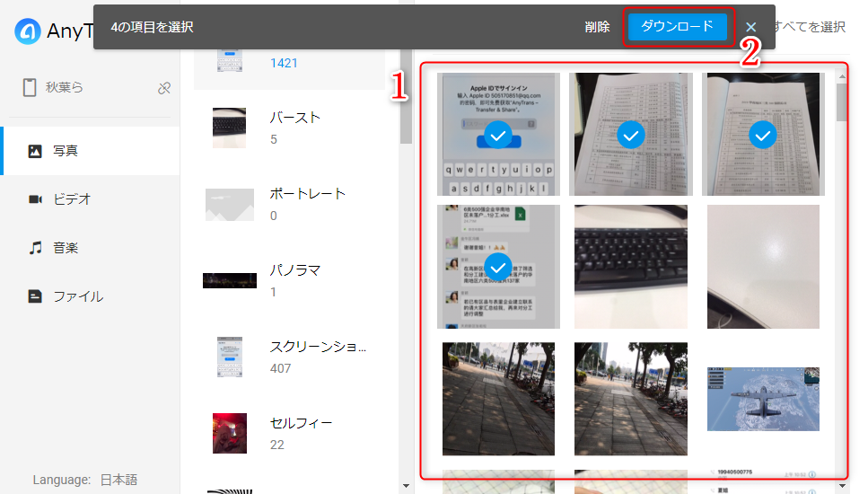Click the 4の項目を選択 selection label
Screen dimensions: 868x494
coord(152,27)
